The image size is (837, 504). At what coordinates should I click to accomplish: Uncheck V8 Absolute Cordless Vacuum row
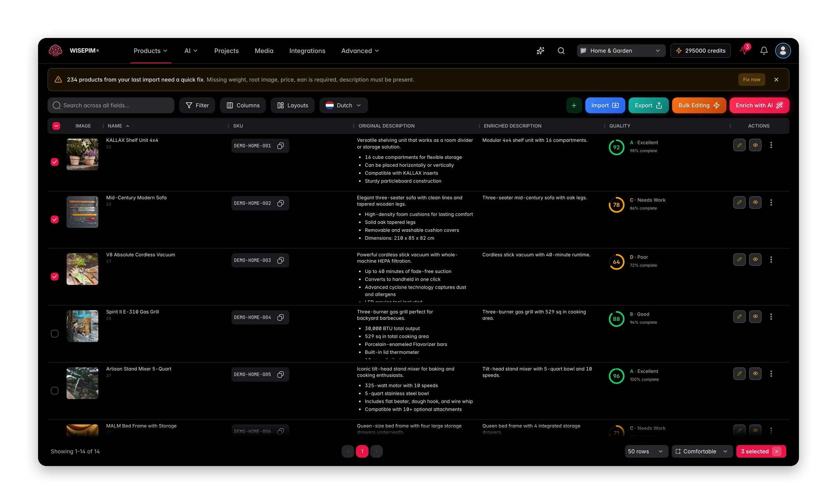(55, 277)
